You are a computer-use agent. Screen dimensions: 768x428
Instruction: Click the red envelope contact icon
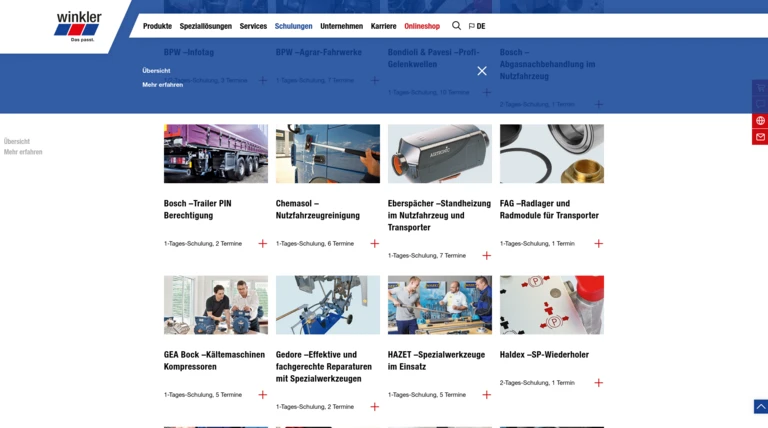click(x=760, y=137)
